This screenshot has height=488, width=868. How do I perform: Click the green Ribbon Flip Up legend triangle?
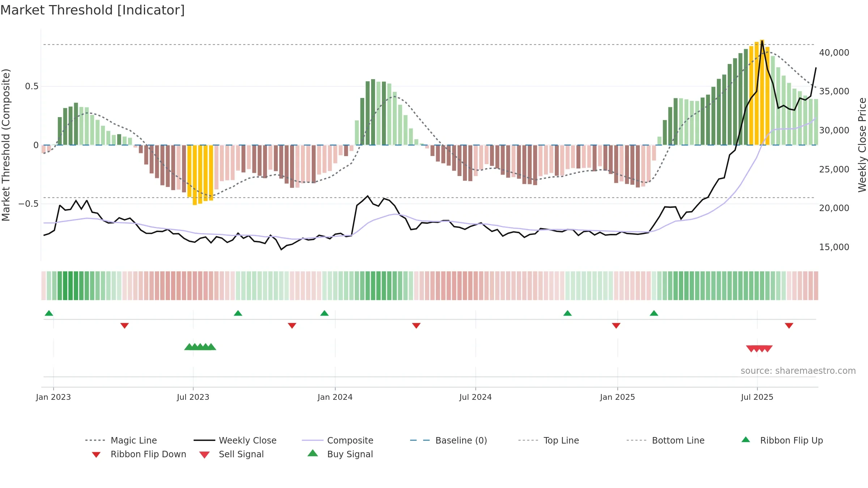(x=746, y=440)
